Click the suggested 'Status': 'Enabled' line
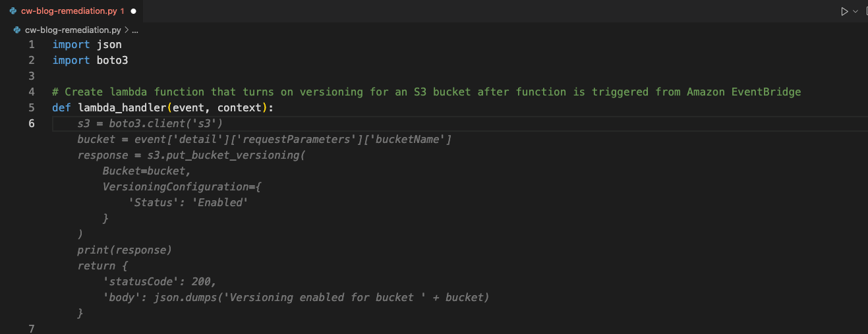Image resolution: width=868 pixels, height=334 pixels. tap(188, 202)
